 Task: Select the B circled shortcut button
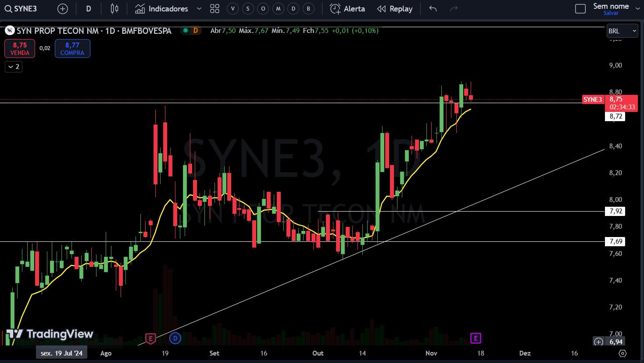point(309,9)
